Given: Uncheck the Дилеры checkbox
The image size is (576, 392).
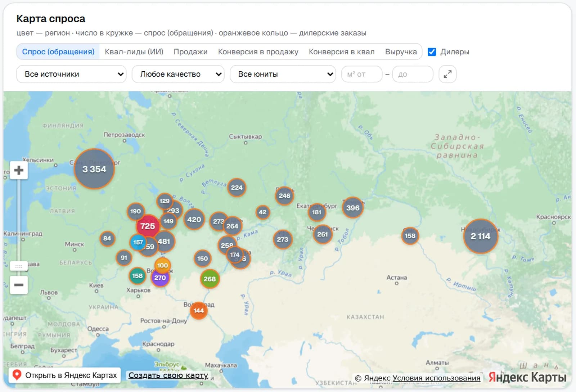Looking at the screenshot, I should (x=432, y=52).
